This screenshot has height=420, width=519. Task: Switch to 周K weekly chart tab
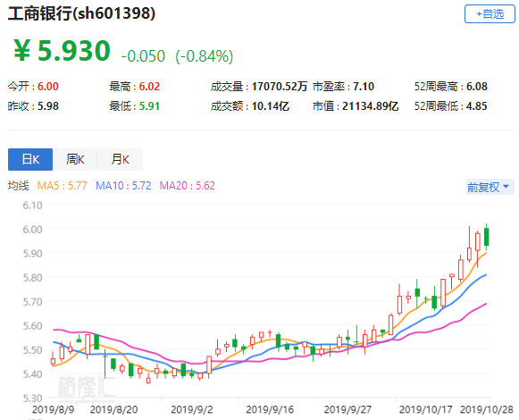(x=75, y=159)
